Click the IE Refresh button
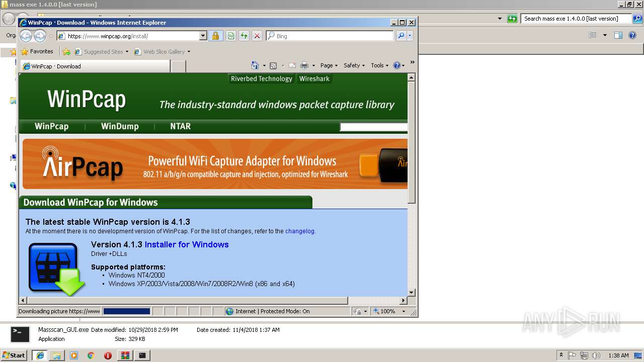 [244, 36]
